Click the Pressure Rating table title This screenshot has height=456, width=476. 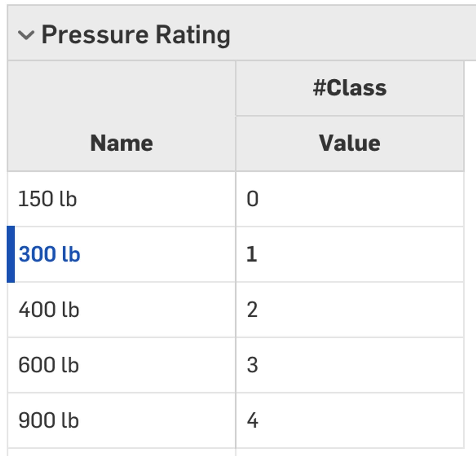(x=136, y=35)
